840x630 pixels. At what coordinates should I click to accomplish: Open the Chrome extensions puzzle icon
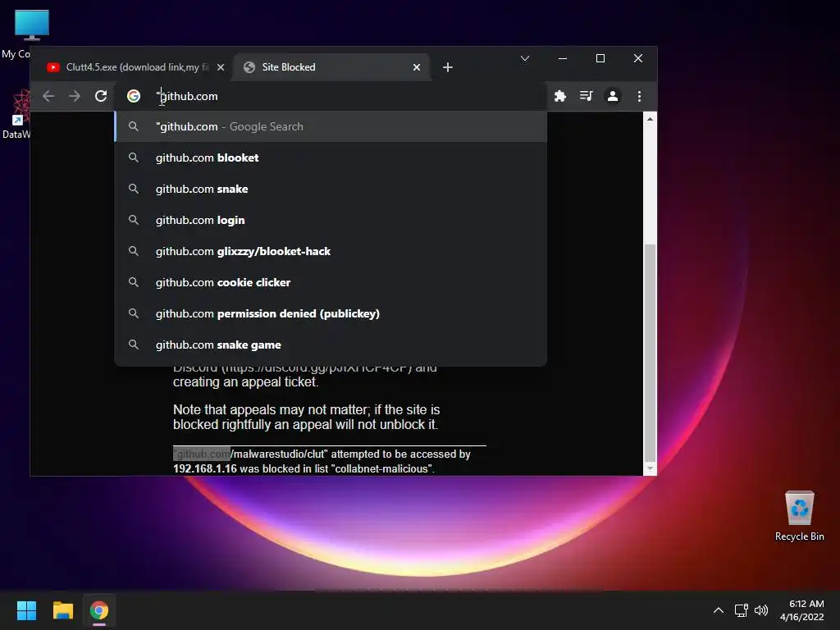pyautogui.click(x=559, y=96)
